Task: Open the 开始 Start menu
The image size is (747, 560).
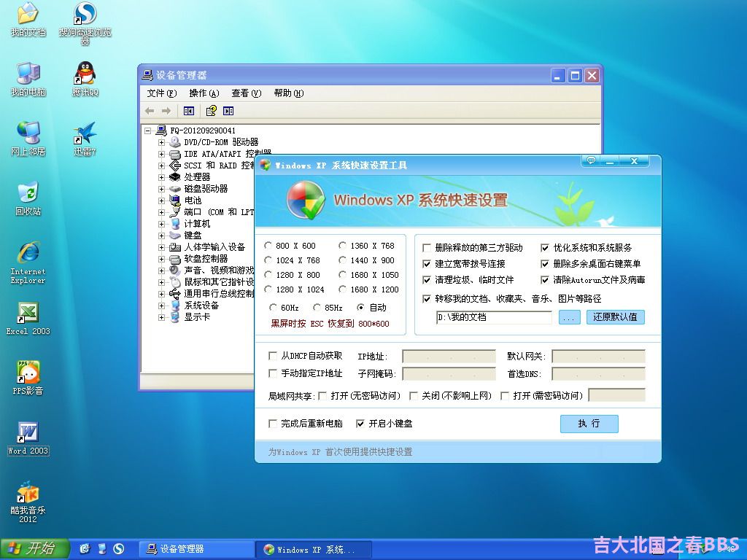Action: pos(35,549)
